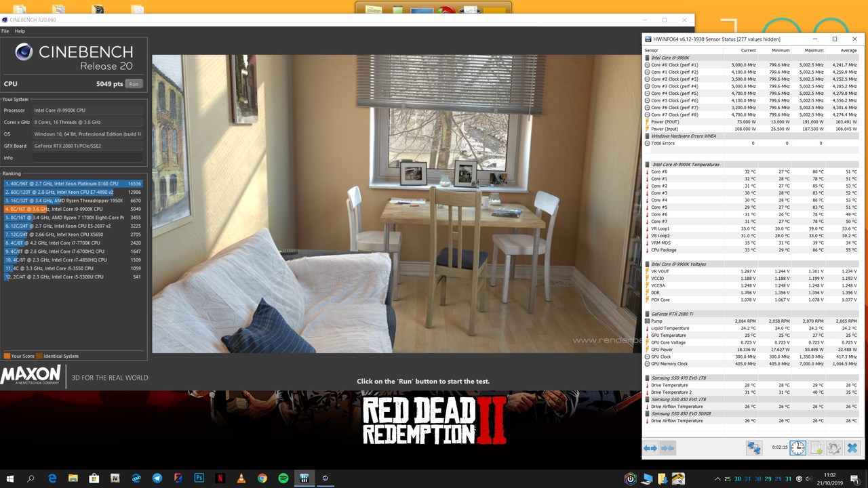868x488 pixels.
Task: Mute system volume in the taskbar
Action: pyautogui.click(x=808, y=478)
